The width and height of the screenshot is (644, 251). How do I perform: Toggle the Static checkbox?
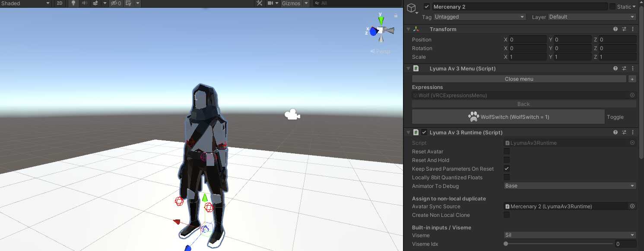[612, 6]
